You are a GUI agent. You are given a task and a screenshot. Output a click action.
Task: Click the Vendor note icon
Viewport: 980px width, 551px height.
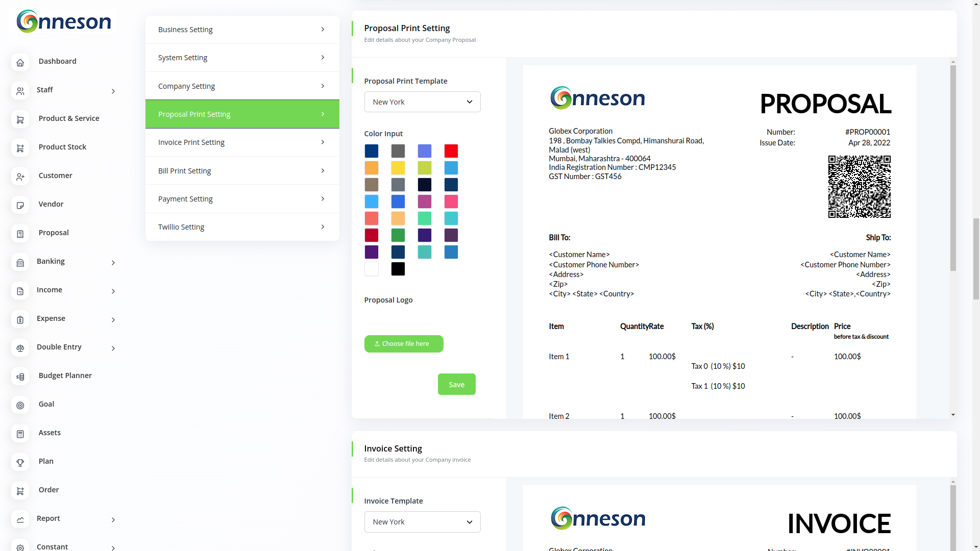pyautogui.click(x=20, y=205)
